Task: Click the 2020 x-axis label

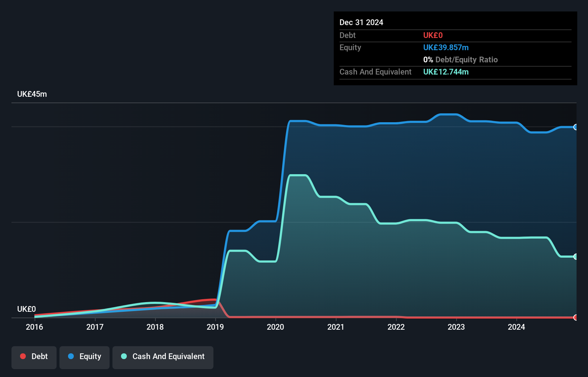Action: (275, 327)
